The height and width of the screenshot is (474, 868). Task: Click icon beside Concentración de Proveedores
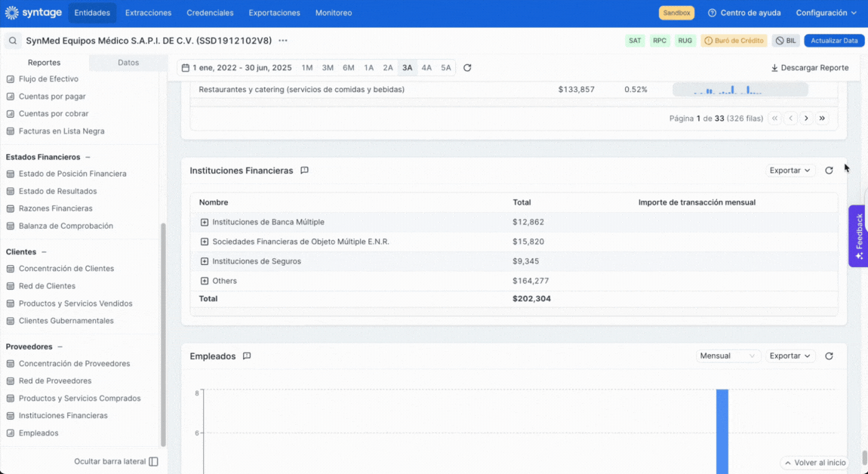point(10,364)
